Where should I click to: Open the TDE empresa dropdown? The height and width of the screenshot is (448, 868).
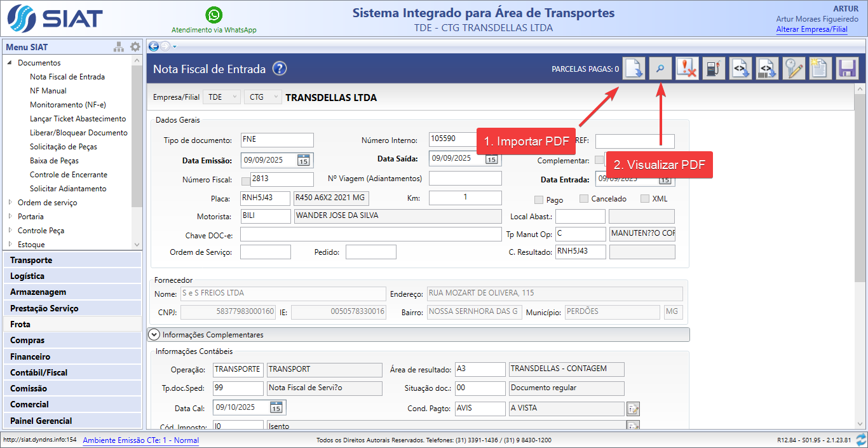click(222, 97)
